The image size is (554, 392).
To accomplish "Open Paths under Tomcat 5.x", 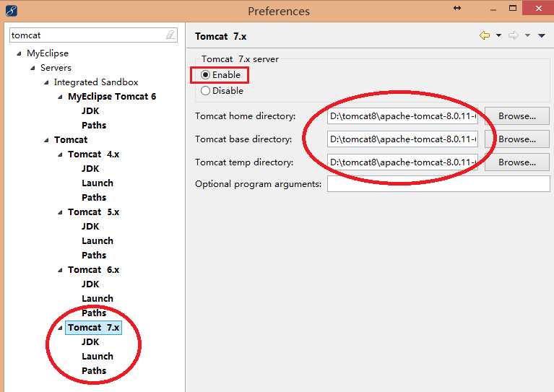I will 94,256.
